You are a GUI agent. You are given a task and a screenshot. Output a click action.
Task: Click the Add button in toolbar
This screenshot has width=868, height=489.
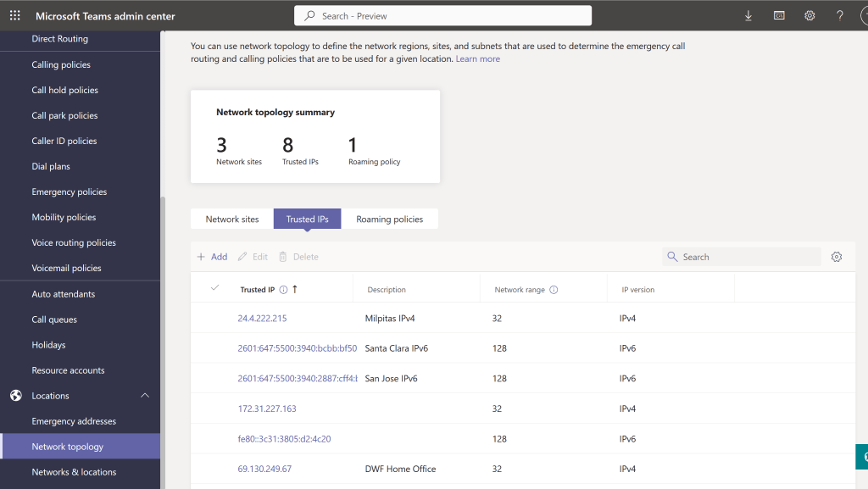coord(212,257)
